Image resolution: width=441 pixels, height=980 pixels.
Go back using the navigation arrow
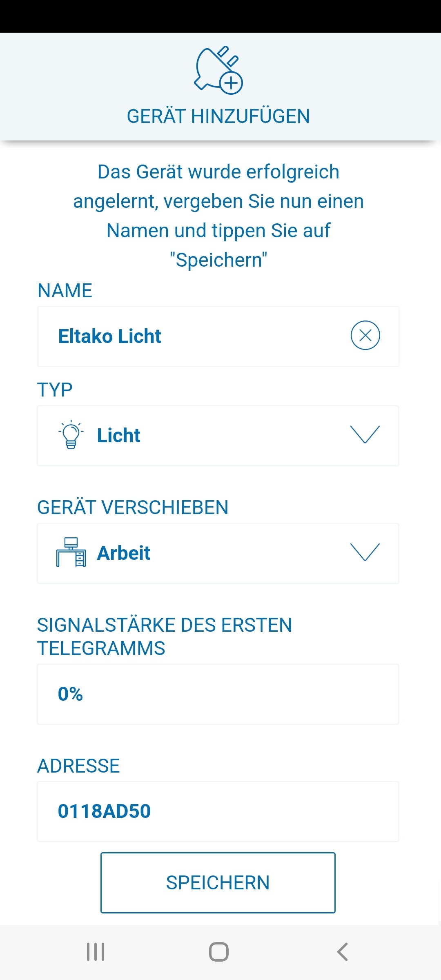pos(342,952)
